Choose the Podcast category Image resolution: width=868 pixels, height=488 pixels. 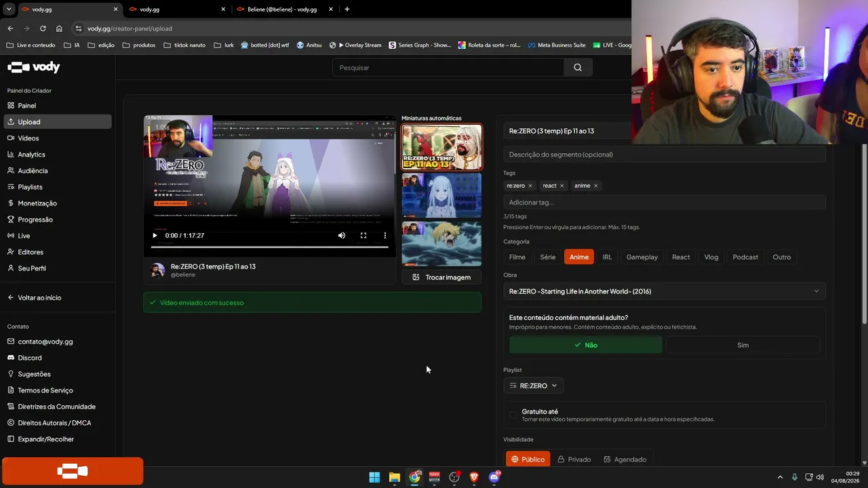tap(745, 257)
